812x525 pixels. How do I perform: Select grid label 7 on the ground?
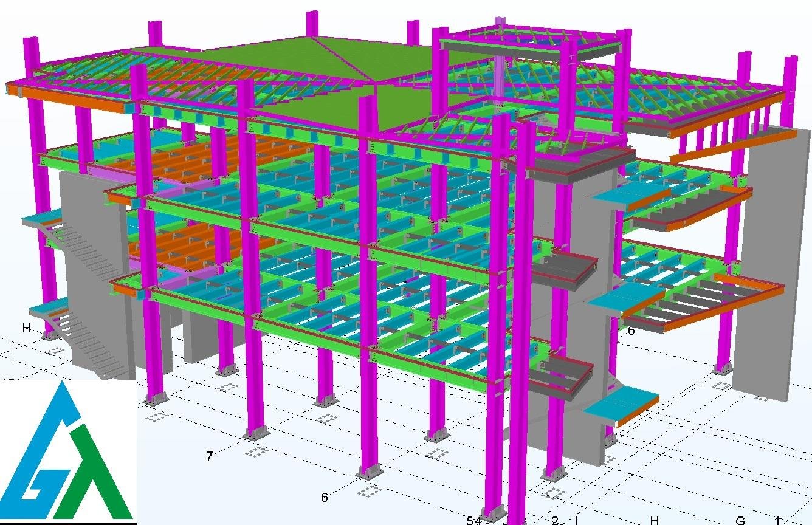210,456
